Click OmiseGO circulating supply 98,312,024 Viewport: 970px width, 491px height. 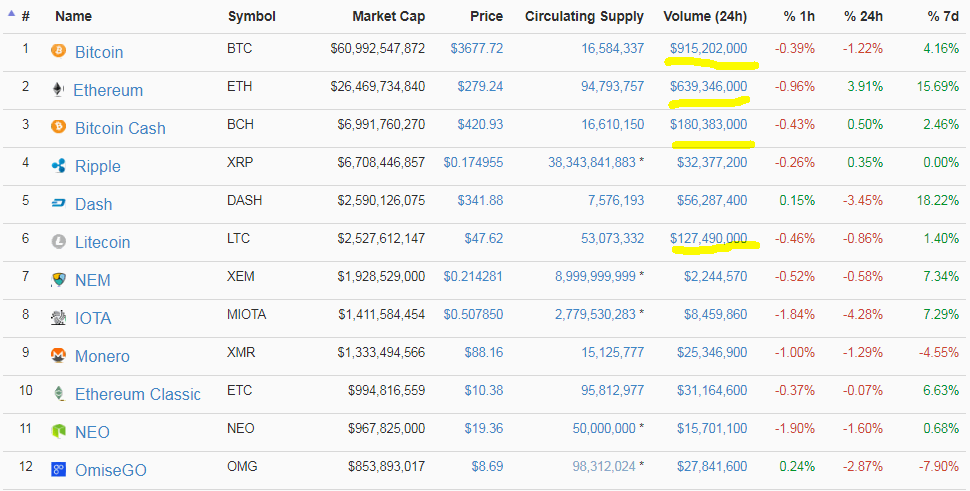pyautogui.click(x=604, y=467)
